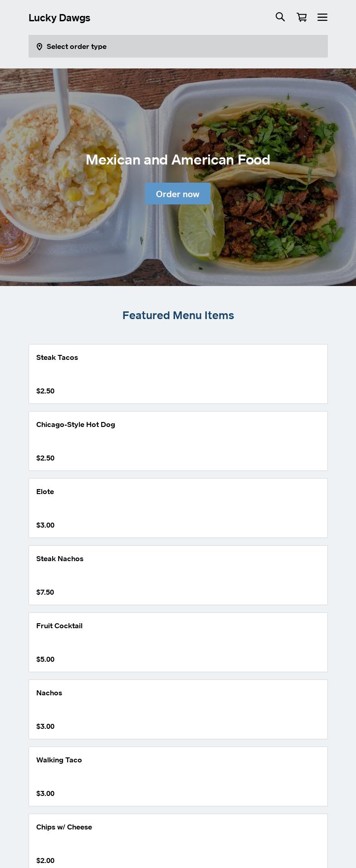Pick the Nachos menu card
Viewport: 356px width, 868px height.
(x=178, y=709)
